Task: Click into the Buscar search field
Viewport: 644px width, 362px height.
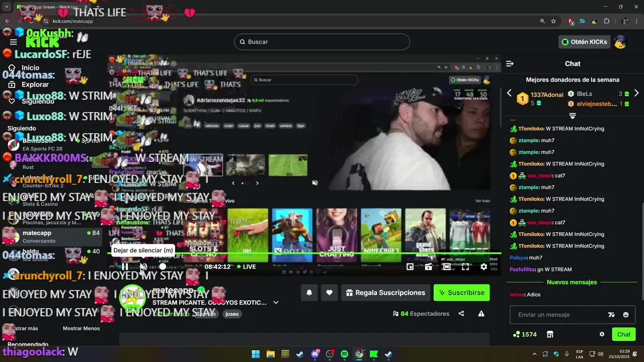Action: coord(322,42)
